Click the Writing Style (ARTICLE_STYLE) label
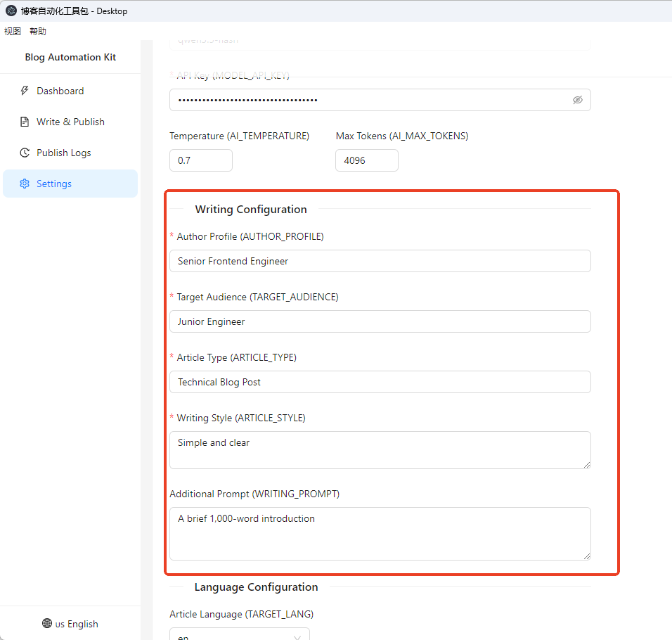Screen dimensions: 672x640 tap(241, 418)
